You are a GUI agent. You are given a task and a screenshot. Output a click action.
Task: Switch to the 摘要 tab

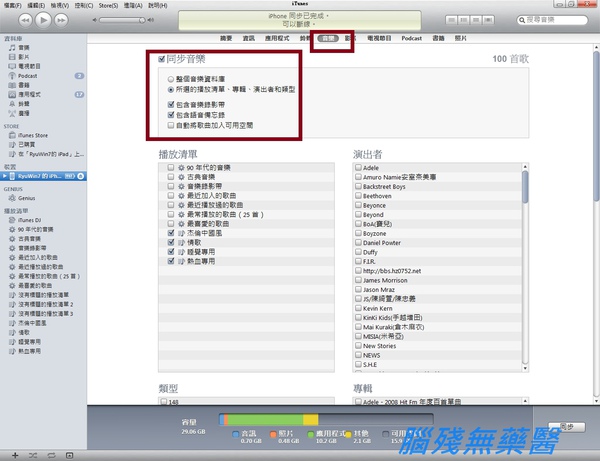click(x=226, y=38)
